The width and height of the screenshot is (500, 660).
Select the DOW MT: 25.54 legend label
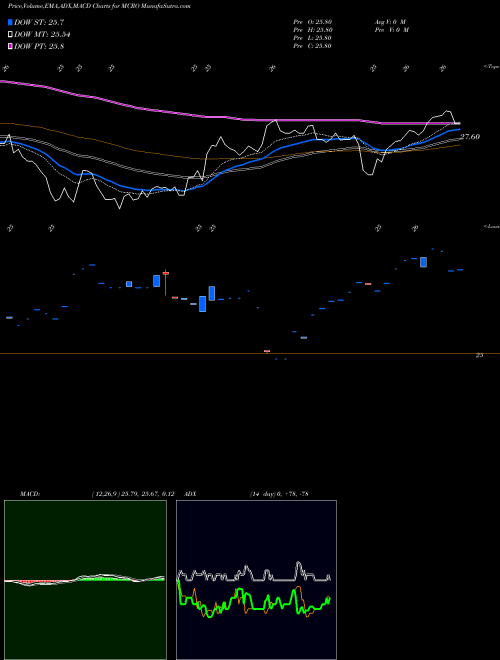click(42, 34)
